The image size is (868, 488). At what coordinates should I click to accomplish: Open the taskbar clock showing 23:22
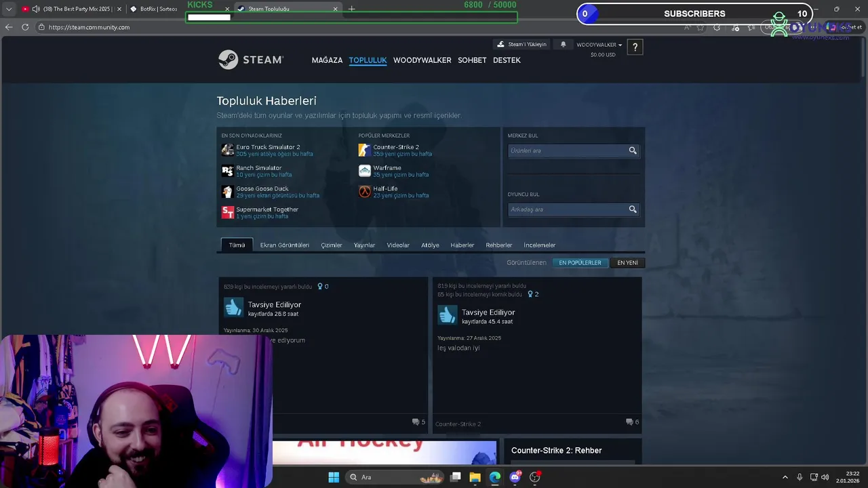(849, 477)
